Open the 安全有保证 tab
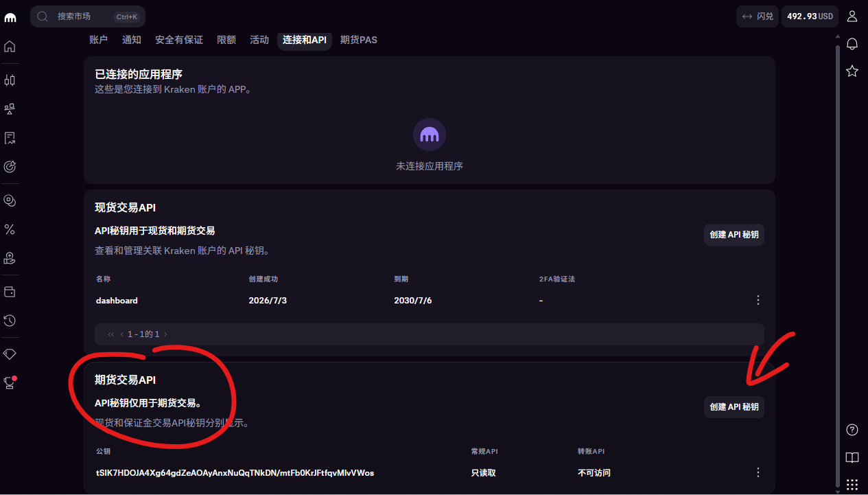Viewport: 868px width, 495px height. point(179,40)
